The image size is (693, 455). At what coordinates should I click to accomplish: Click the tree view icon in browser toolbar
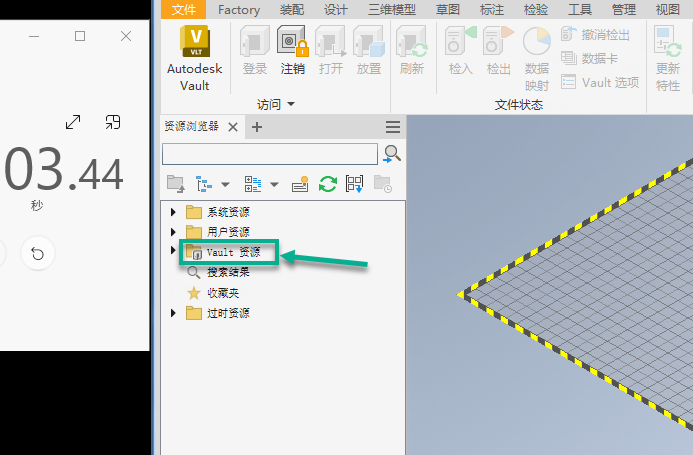pyautogui.click(x=204, y=184)
